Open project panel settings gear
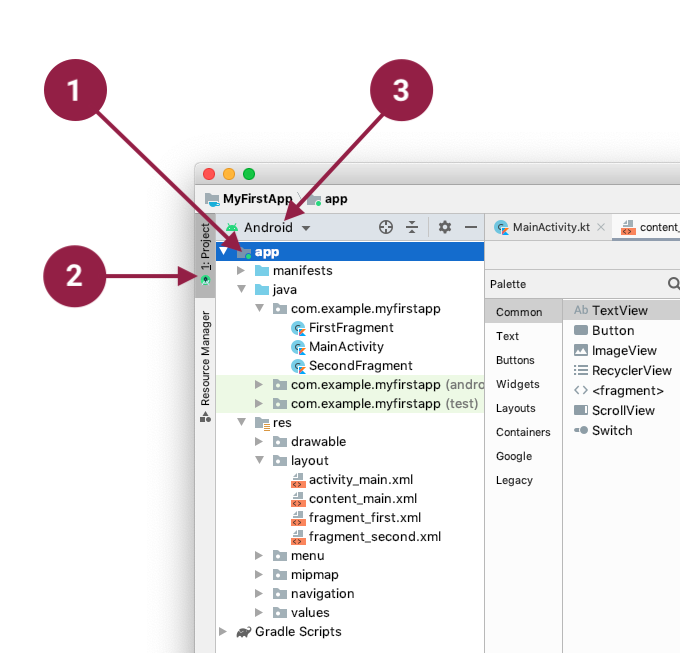This screenshot has width=680, height=653. click(x=445, y=228)
